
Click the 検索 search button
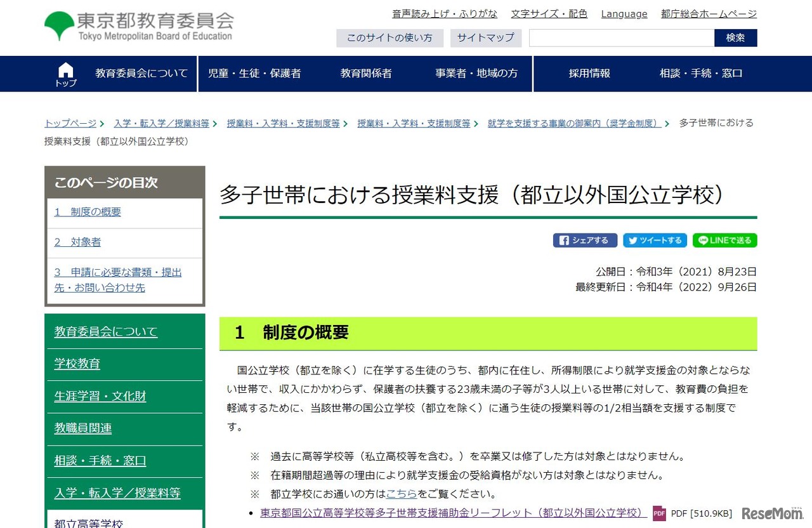click(735, 37)
